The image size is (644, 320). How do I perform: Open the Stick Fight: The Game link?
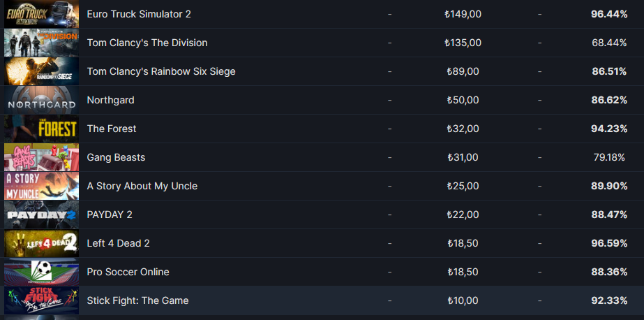pyautogui.click(x=137, y=300)
